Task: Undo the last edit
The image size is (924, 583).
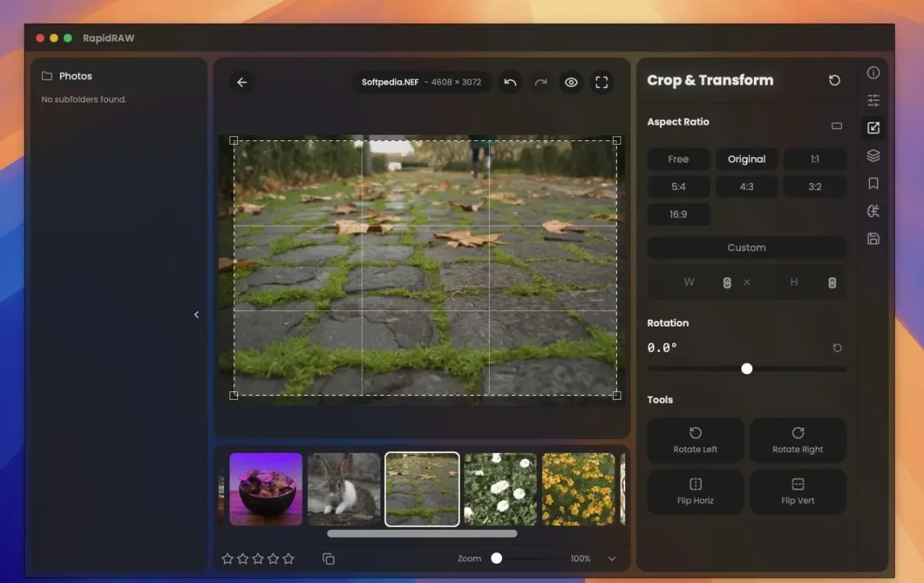Action: tap(510, 82)
